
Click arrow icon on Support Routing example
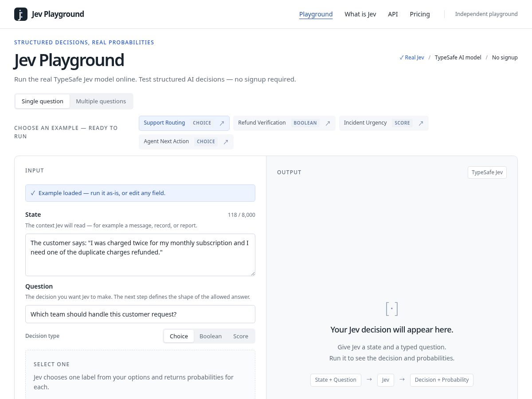[x=222, y=123]
